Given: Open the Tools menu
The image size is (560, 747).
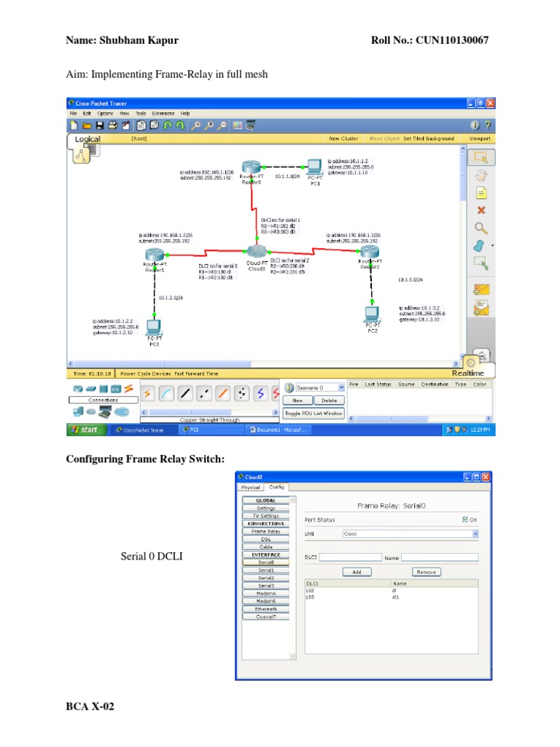Looking at the screenshot, I should tap(141, 113).
